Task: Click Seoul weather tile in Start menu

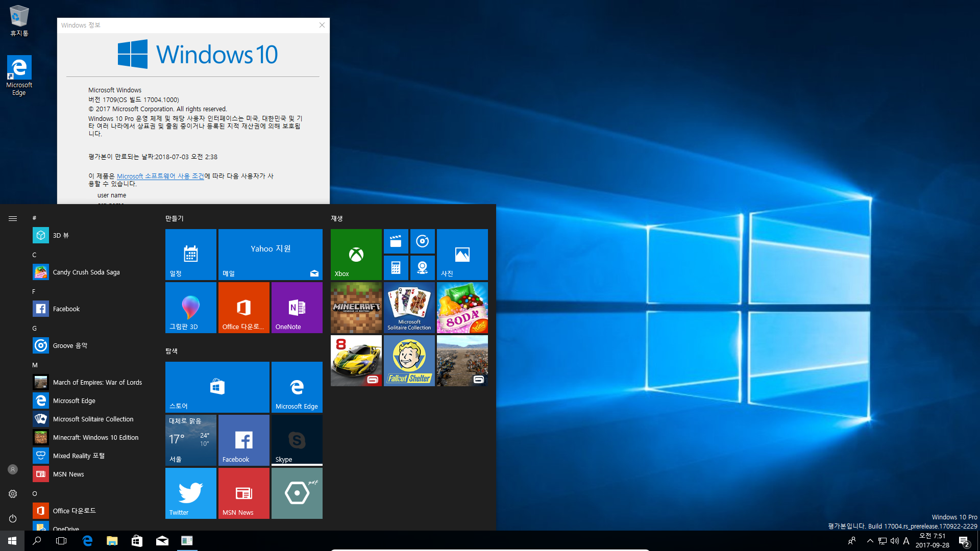Action: pos(190,441)
